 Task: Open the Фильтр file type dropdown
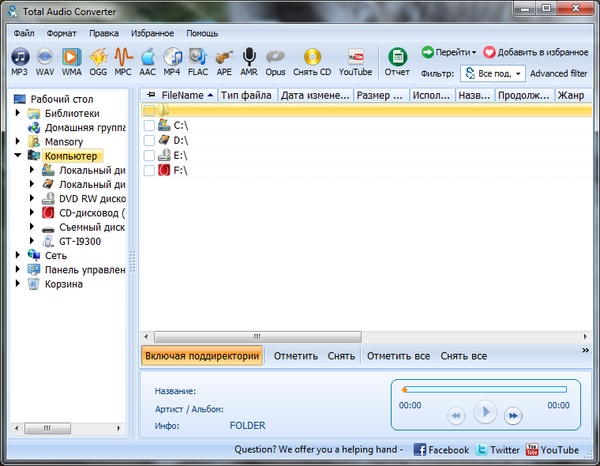[x=493, y=73]
